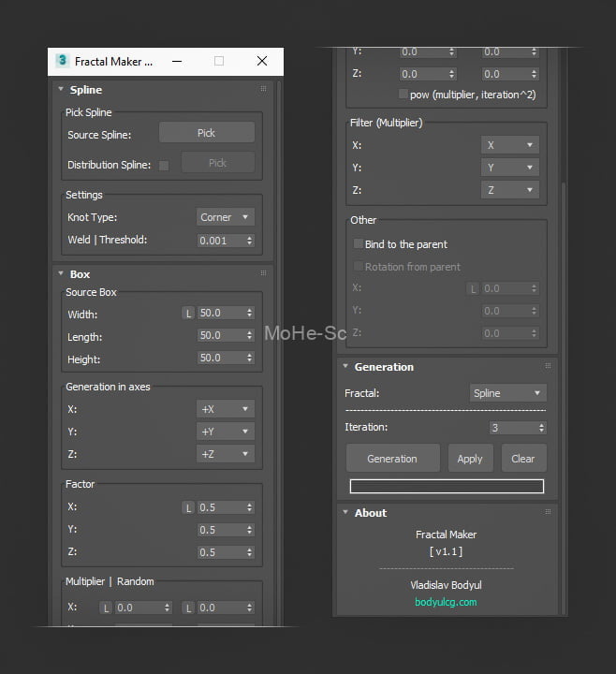Click the 3ds Max app icon in title bar

tap(63, 61)
